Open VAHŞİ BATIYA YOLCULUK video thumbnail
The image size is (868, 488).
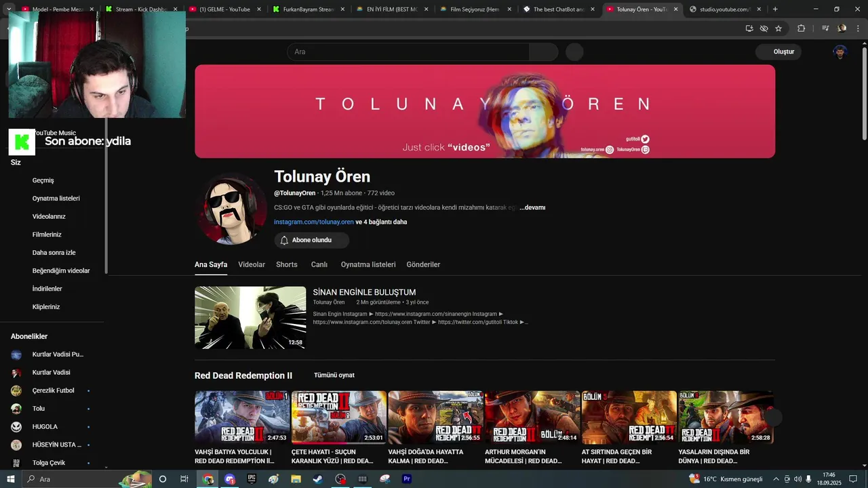(242, 417)
